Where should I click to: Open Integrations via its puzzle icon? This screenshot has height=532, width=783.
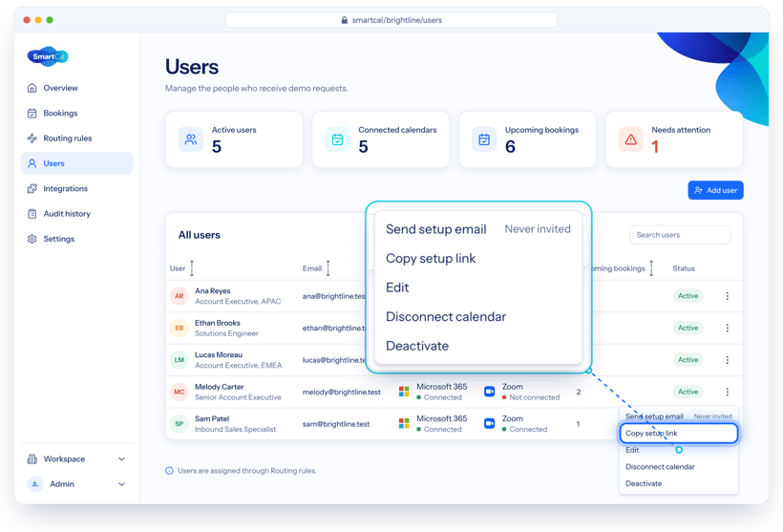(32, 188)
